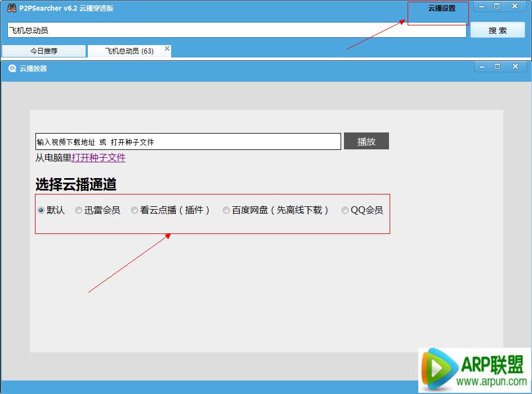This screenshot has height=394, width=532.
Task: Click the 云播放器 Q icon in title bar
Action: point(12,68)
